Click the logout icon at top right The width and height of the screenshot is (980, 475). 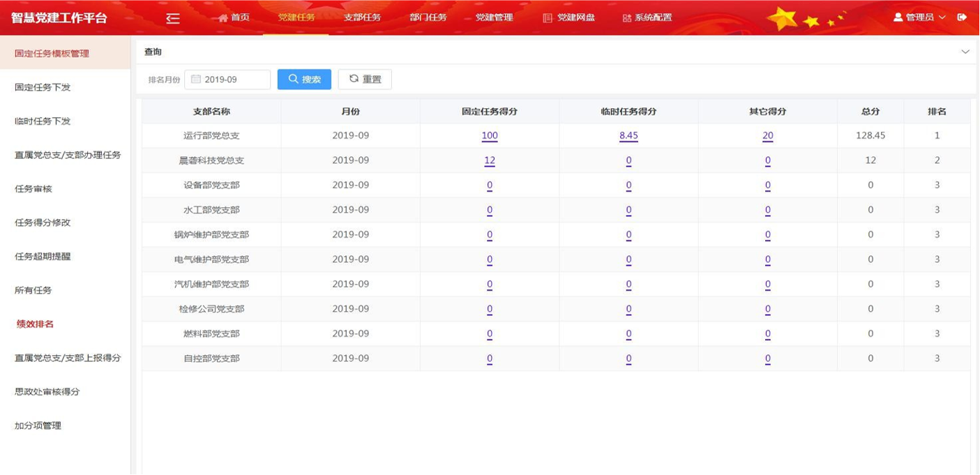[x=962, y=17]
